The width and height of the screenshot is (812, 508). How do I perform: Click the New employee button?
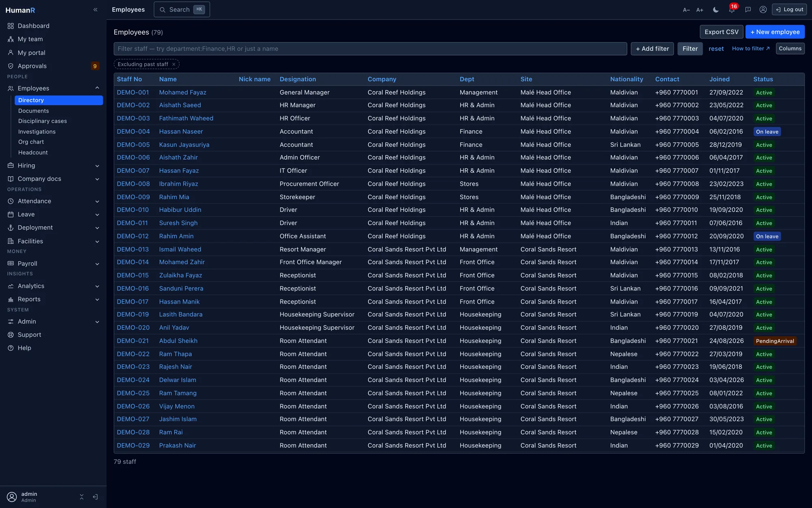(775, 32)
